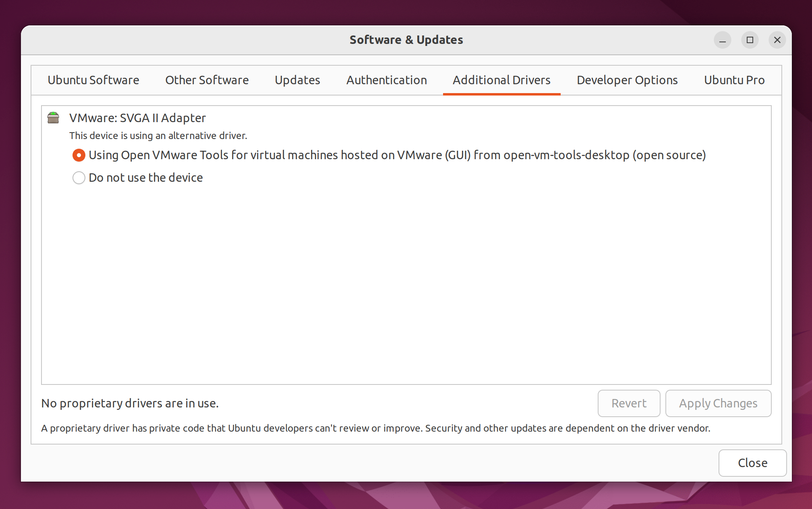Select the Additional Drivers tab
This screenshot has width=812, height=509.
(x=501, y=80)
